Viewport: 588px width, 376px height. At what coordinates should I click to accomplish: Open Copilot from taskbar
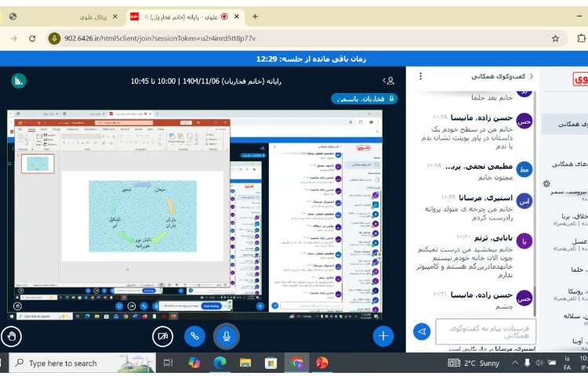194,363
